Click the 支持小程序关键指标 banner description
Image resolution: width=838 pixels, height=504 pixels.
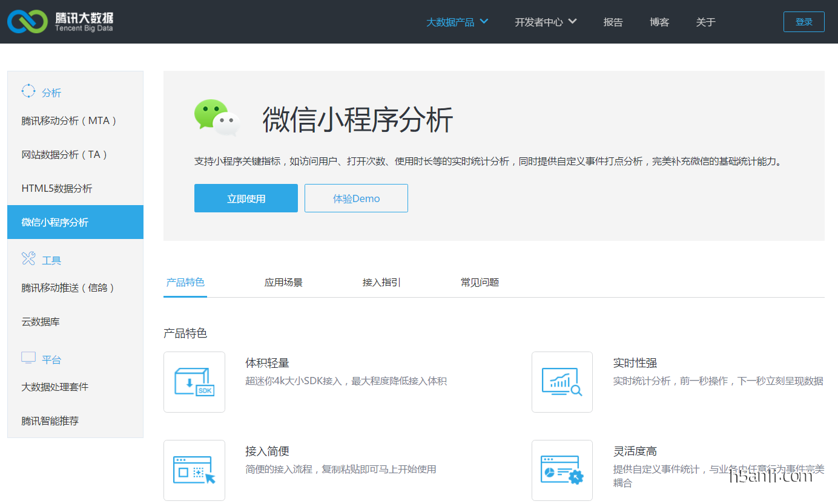click(488, 162)
